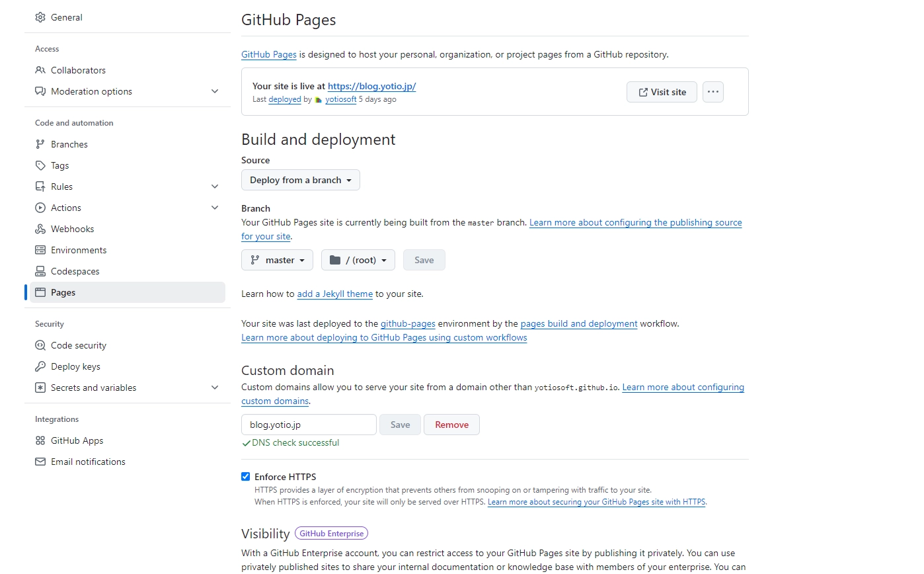Click the Codespaces icon

40,271
